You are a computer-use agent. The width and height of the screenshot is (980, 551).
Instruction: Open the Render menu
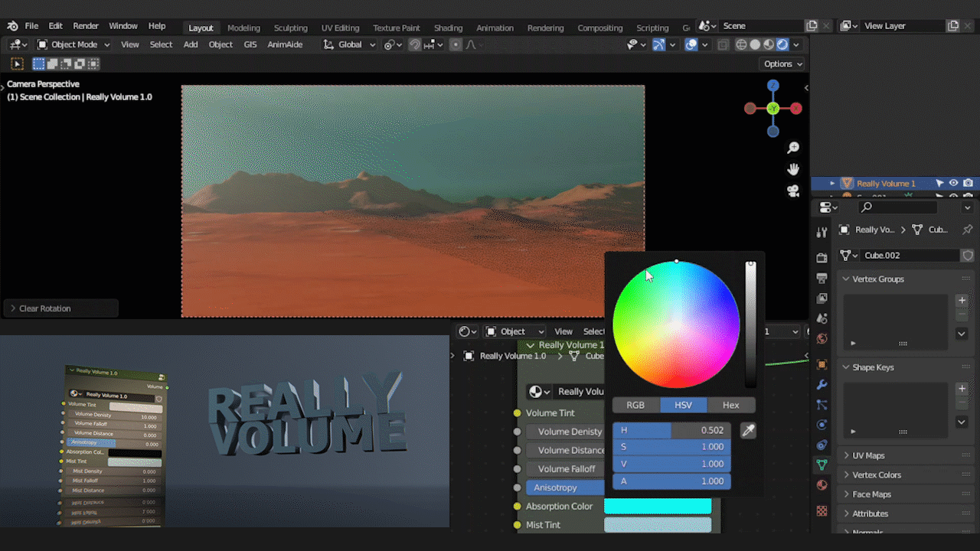coord(86,26)
